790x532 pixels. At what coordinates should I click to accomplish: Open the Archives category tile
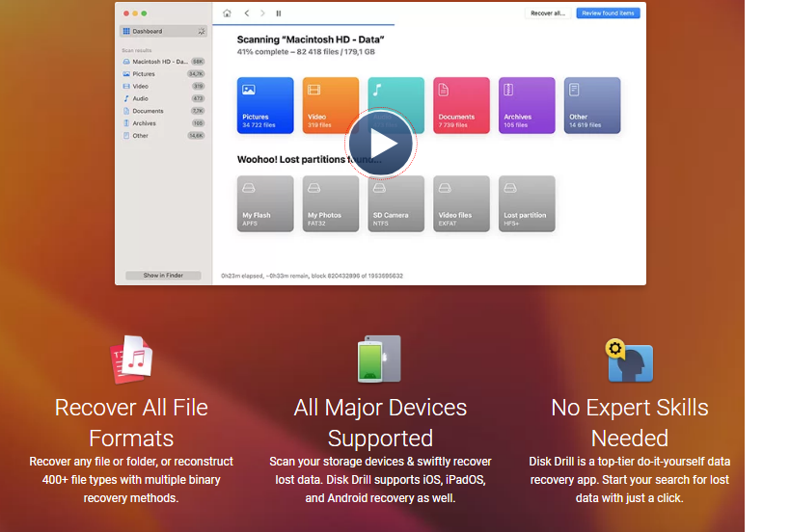click(527, 105)
